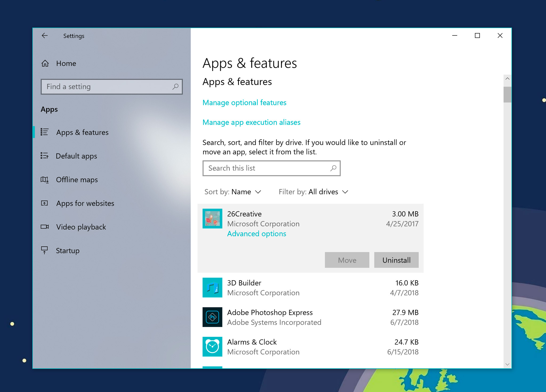Click the Adobe Photoshop Express app icon
This screenshot has width=546, height=392.
[x=212, y=317]
